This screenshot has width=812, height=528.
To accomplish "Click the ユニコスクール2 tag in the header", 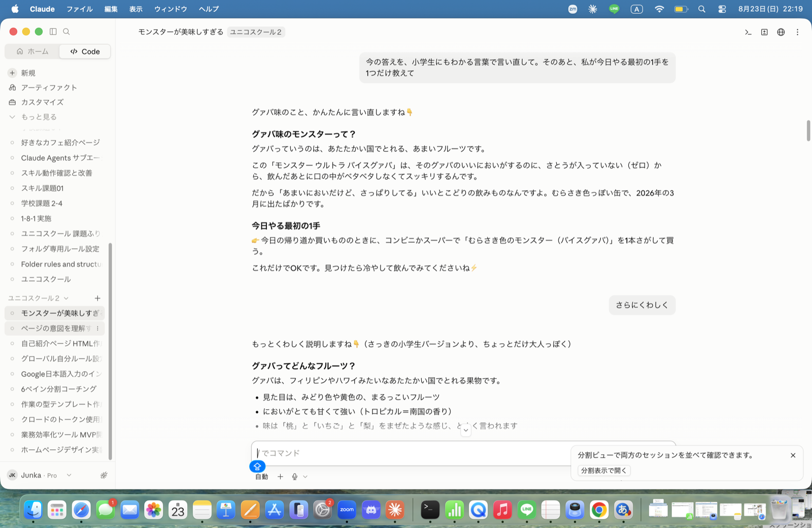I will [256, 32].
